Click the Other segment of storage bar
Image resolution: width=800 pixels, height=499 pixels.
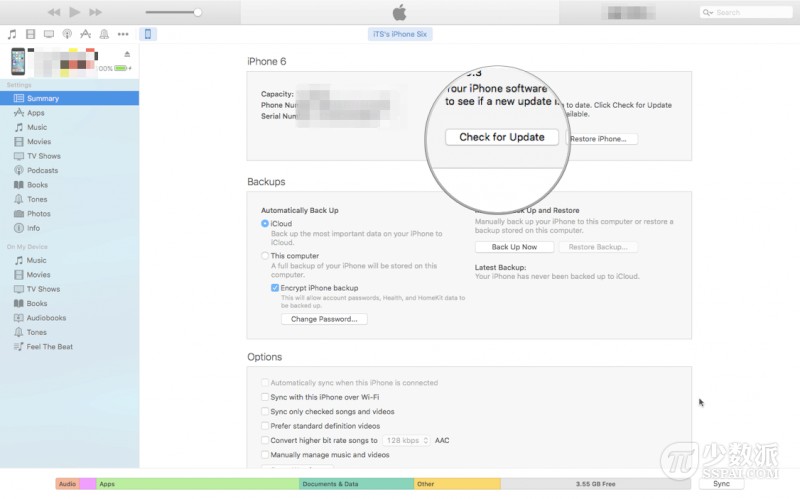pyautogui.click(x=457, y=484)
